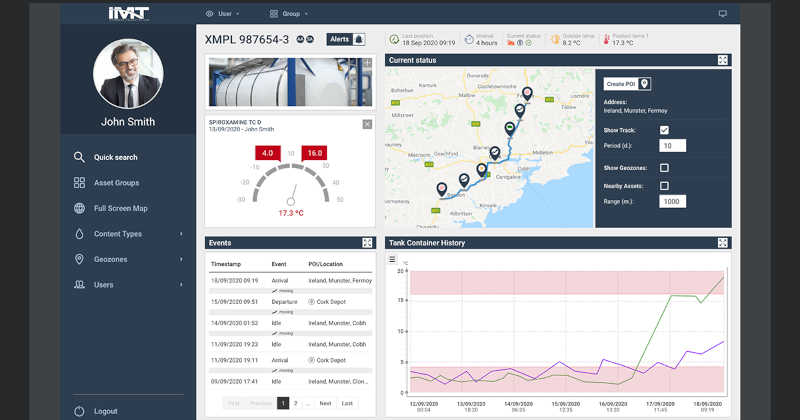
Task: Expand the Current status panel fullscreen icon
Action: pyautogui.click(x=722, y=60)
